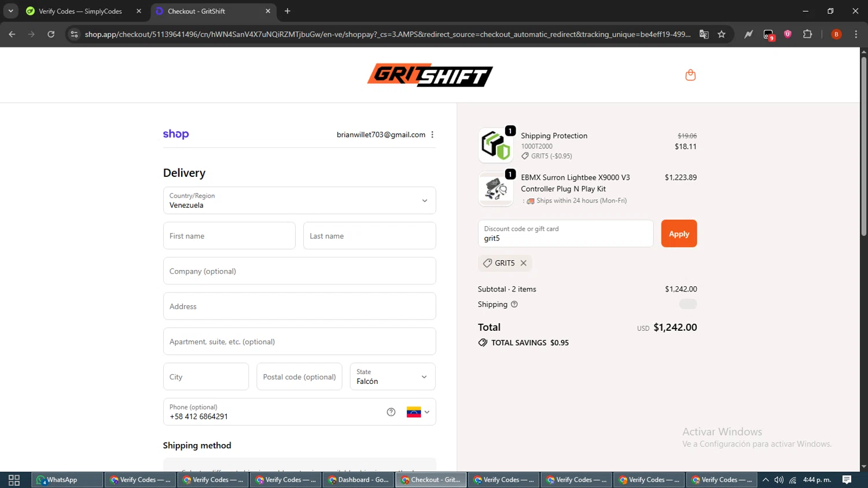
Task: Click the Discount code or gift card field
Action: (x=565, y=234)
